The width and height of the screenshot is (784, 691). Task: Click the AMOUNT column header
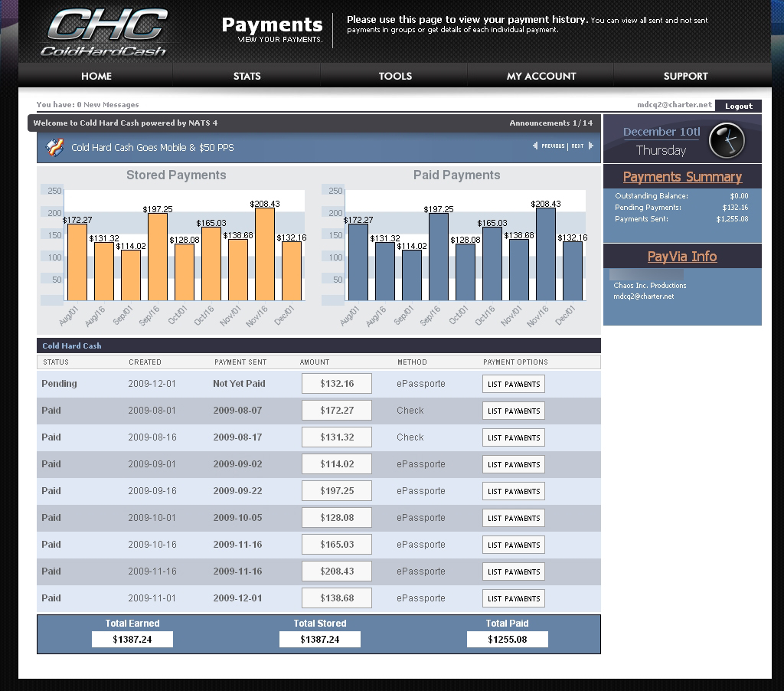tap(315, 362)
